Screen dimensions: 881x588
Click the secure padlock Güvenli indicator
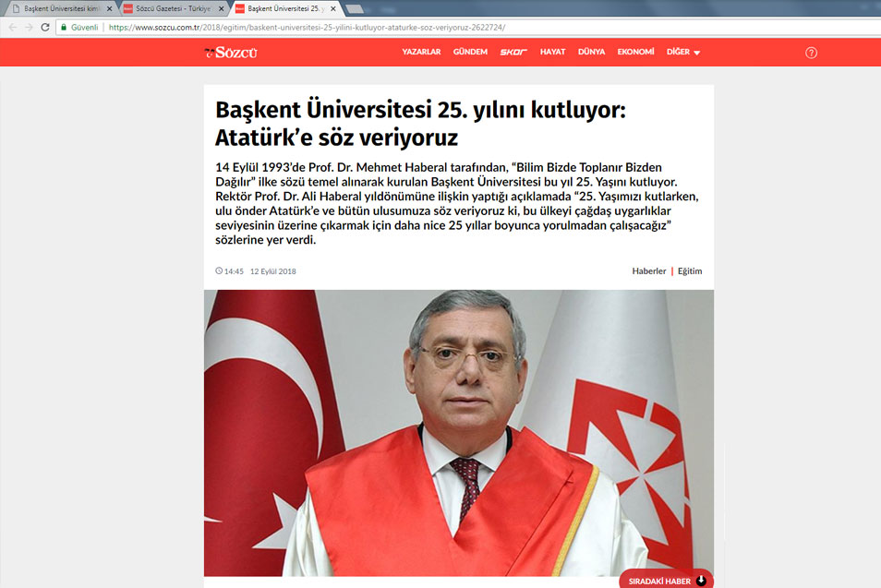79,28
